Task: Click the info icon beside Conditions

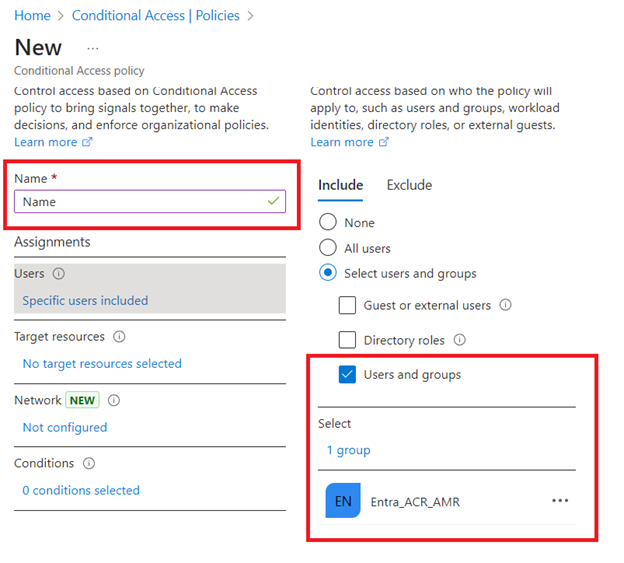Action: 89,464
